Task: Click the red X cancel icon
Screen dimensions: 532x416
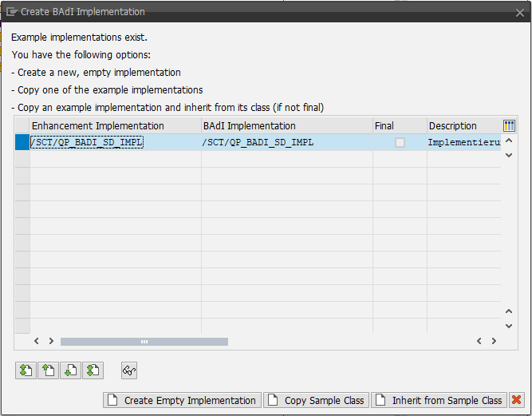Action: coord(517,400)
